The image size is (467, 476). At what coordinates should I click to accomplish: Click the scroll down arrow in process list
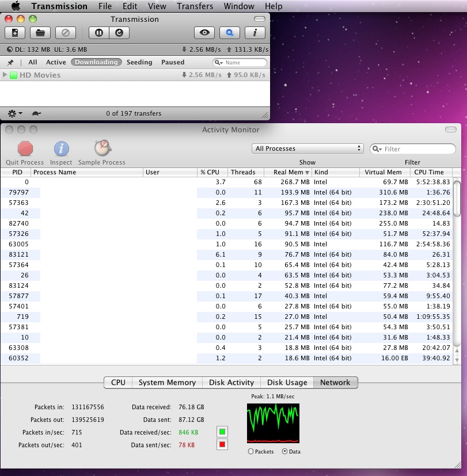[x=457, y=360]
